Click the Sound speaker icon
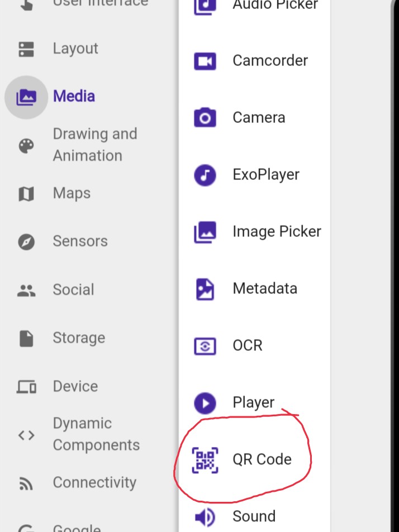Screen dimensions: 399x532 [205, 517]
